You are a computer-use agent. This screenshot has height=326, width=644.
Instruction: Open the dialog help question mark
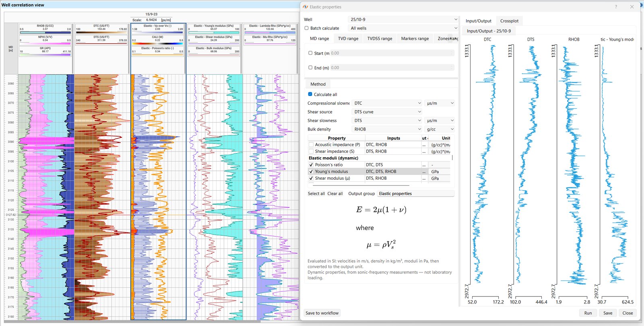[x=616, y=7]
